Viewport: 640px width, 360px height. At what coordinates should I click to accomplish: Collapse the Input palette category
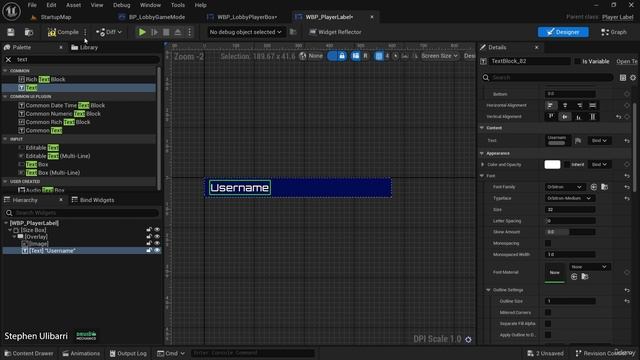tap(5, 139)
